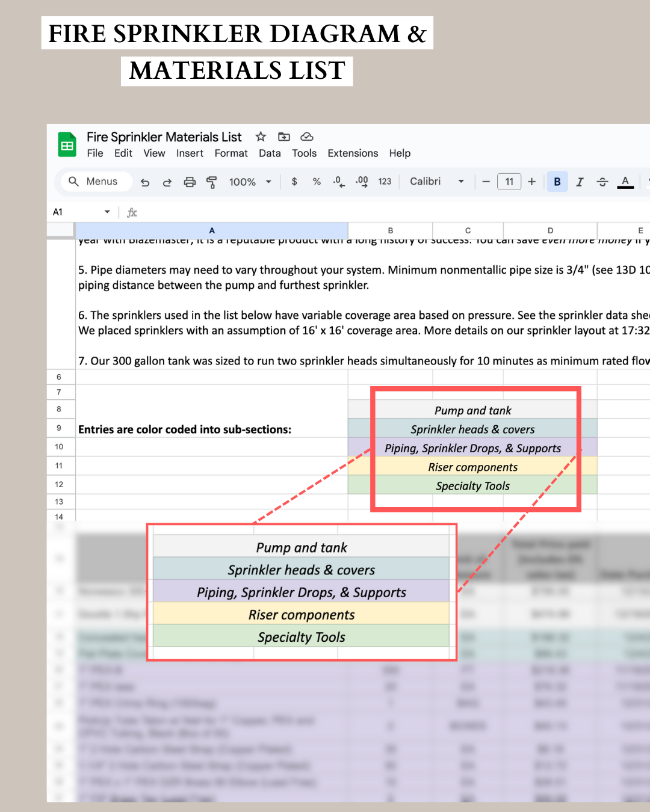Screen dimensions: 650x812
Task: Toggle italic formatting
Action: point(580,182)
